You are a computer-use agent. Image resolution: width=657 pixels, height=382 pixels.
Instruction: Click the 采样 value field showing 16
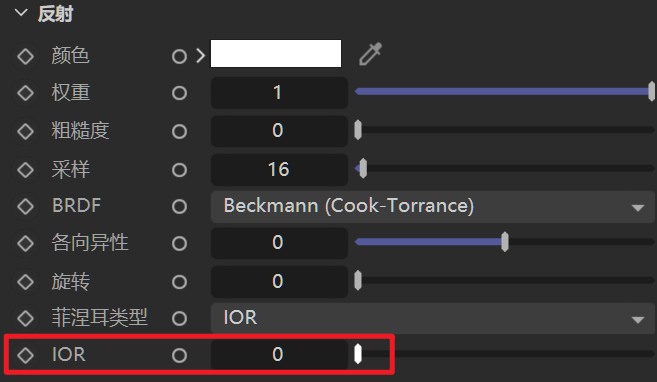(279, 170)
